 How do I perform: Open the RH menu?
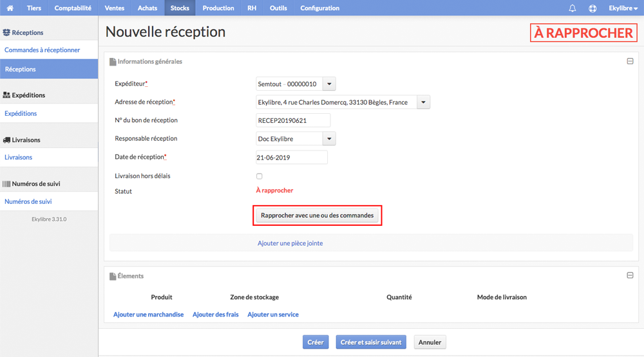252,8
